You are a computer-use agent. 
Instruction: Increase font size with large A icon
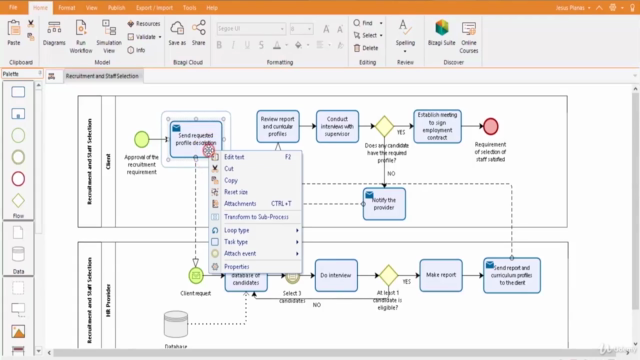pos(326,29)
